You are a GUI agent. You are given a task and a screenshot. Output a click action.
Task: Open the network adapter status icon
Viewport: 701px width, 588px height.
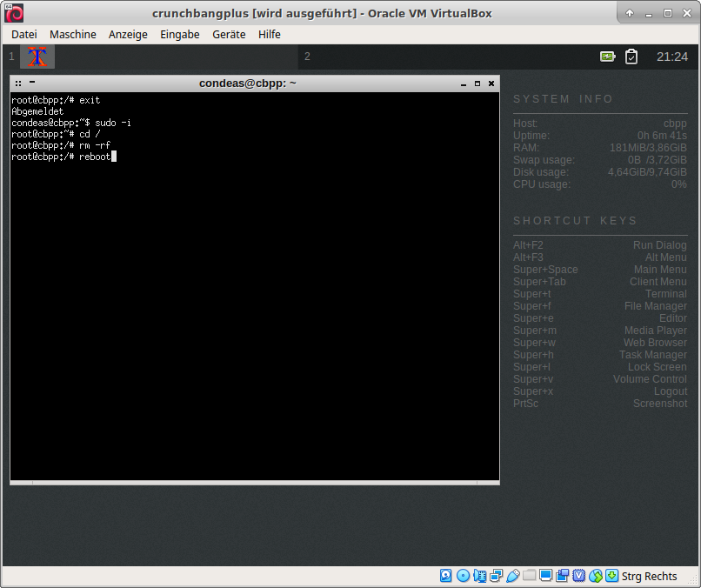pos(496,576)
